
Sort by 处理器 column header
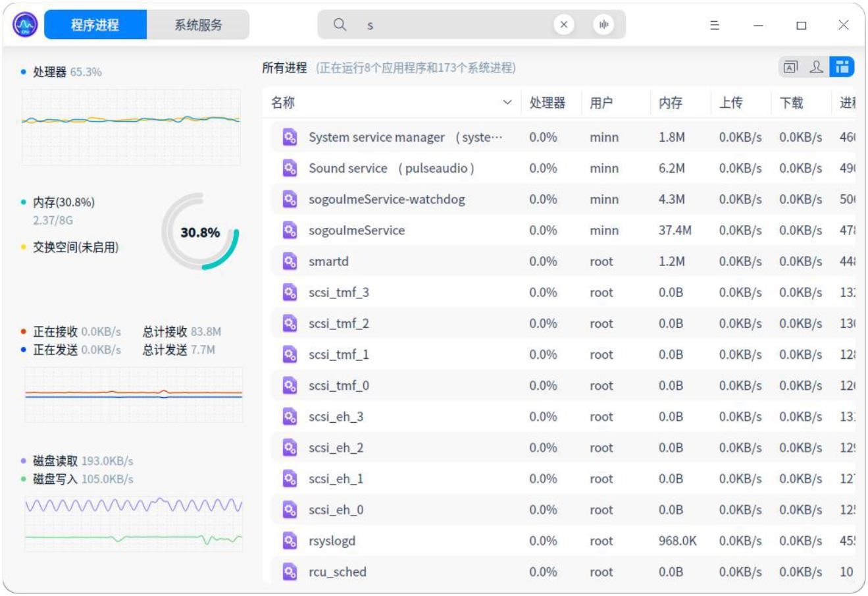(548, 103)
